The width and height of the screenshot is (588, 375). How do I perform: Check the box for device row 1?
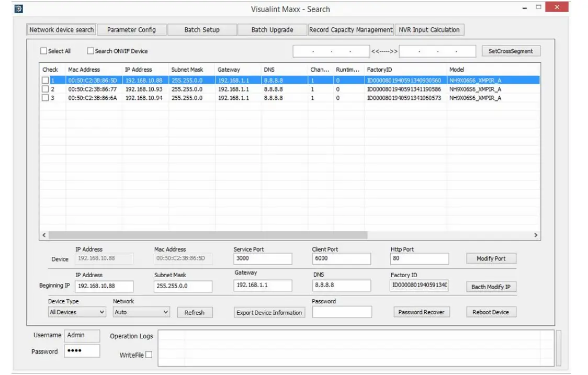click(x=46, y=80)
